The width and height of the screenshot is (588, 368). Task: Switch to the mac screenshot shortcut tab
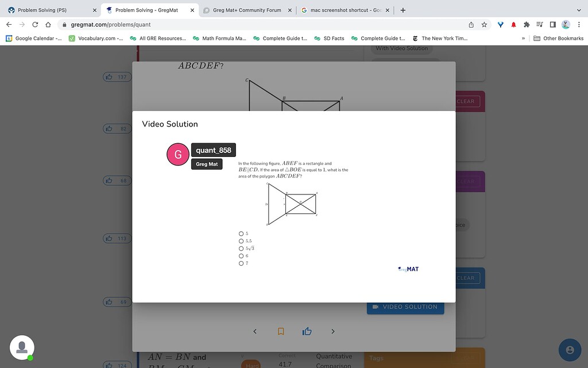click(345, 10)
